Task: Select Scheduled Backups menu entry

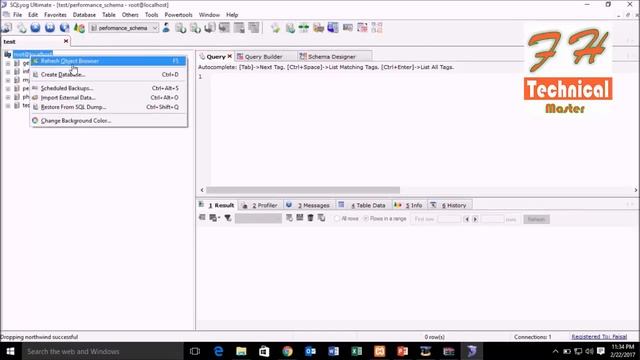Action: [109, 88]
